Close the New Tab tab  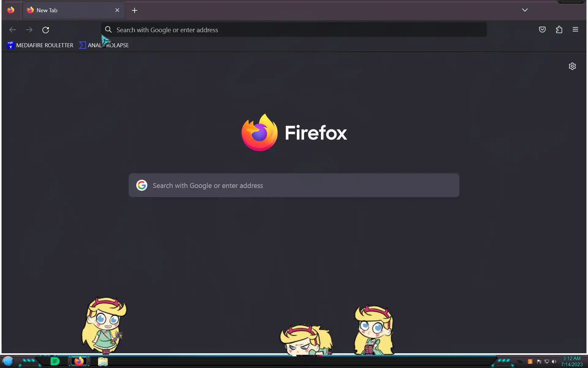tap(117, 10)
